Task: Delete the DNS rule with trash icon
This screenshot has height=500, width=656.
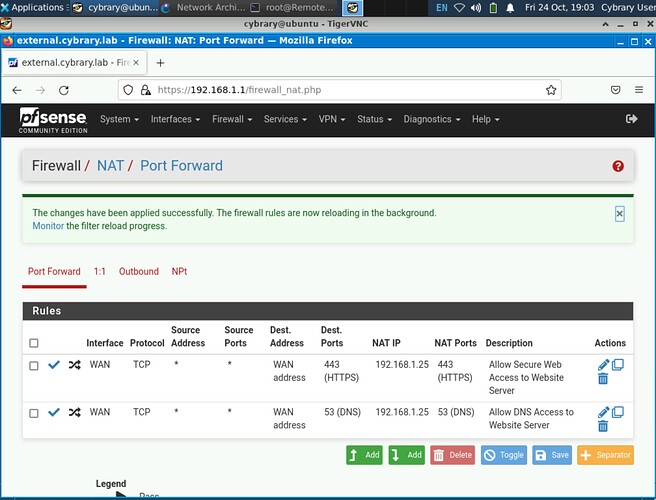Action: (x=603, y=426)
